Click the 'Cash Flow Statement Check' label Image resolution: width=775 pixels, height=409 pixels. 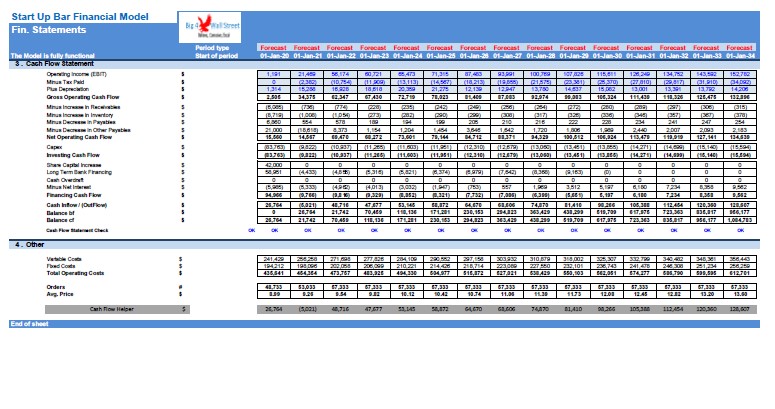pos(77,230)
